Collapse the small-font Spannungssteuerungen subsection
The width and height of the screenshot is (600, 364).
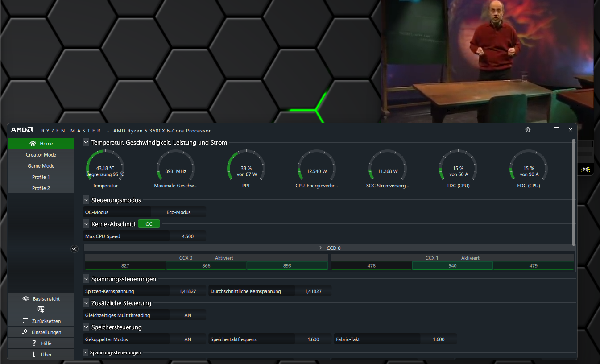tap(86, 352)
